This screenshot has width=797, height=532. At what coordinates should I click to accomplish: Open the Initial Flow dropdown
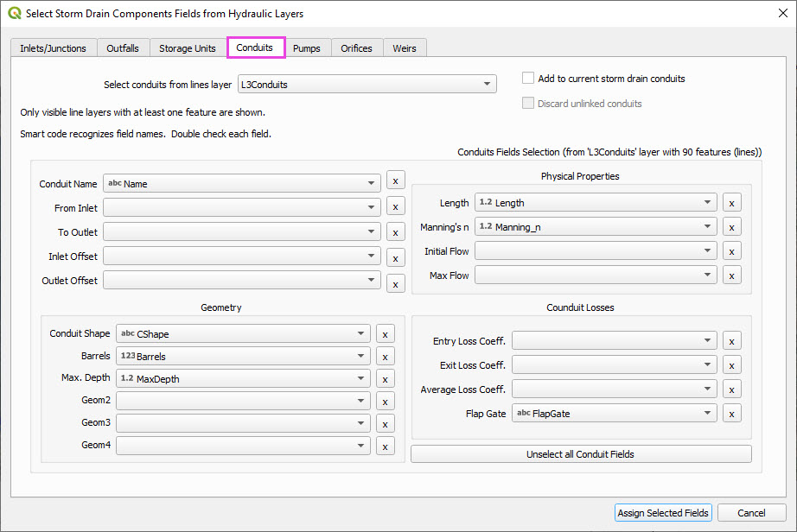(596, 251)
